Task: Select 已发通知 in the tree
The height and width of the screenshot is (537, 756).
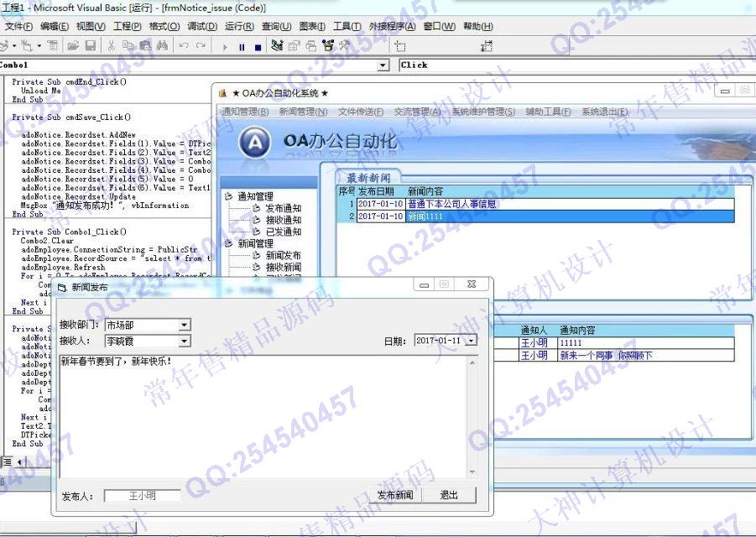Action: pyautogui.click(x=283, y=232)
